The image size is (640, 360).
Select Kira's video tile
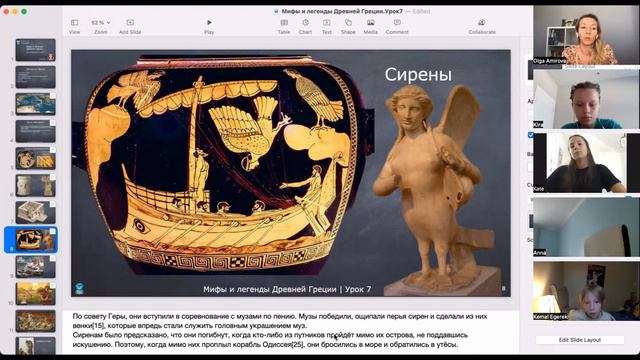pos(586,99)
